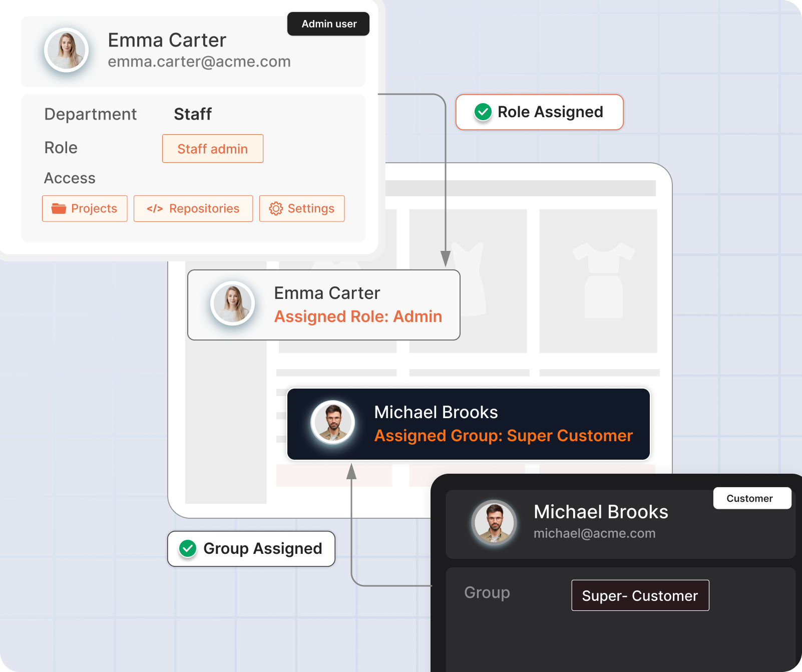This screenshot has height=672, width=802.
Task: Click Michael Brooks' avatar in the customer profile card
Action: click(495, 522)
